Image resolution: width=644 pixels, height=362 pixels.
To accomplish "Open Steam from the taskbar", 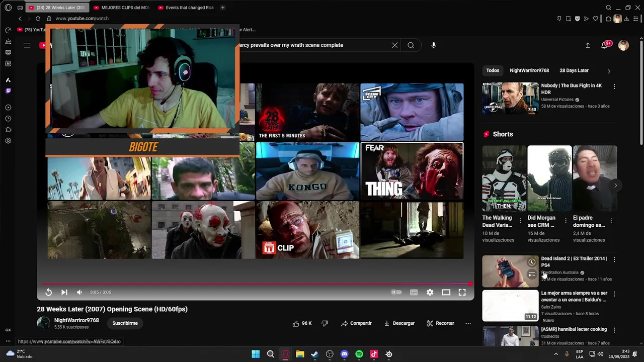I will pyautogui.click(x=315, y=354).
